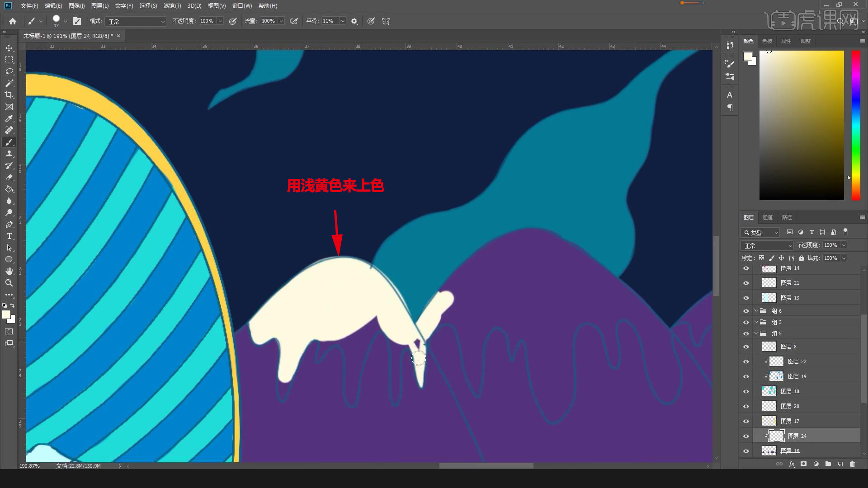Select the Brush tool in toolbar
The width and height of the screenshot is (868, 488).
tap(9, 142)
